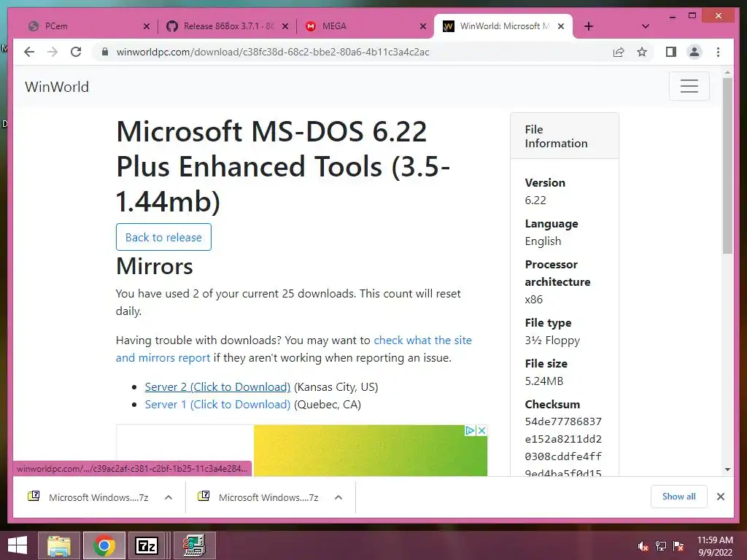
Task: Click the browser forward arrow
Action: pyautogui.click(x=53, y=52)
